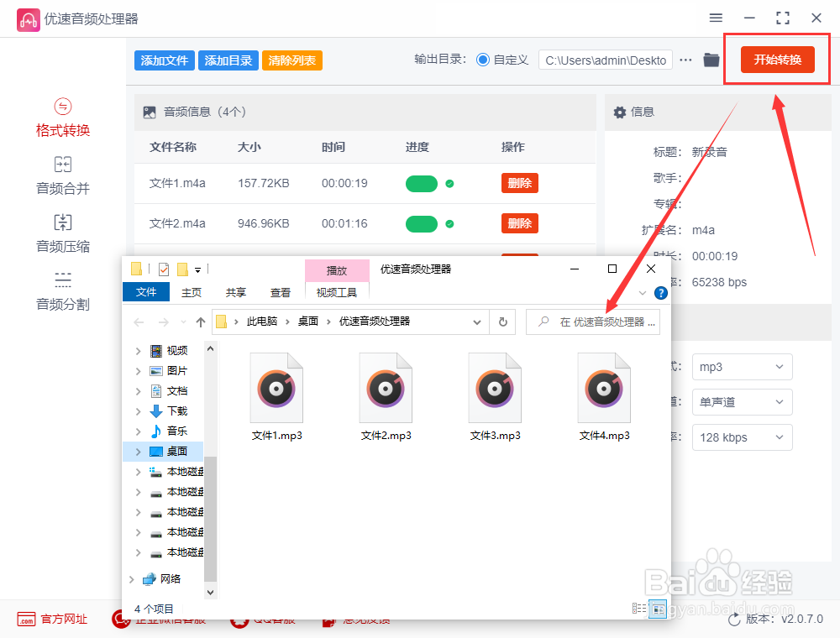Select the 自定义 output directory radio button
This screenshot has height=638, width=840.
[x=483, y=60]
